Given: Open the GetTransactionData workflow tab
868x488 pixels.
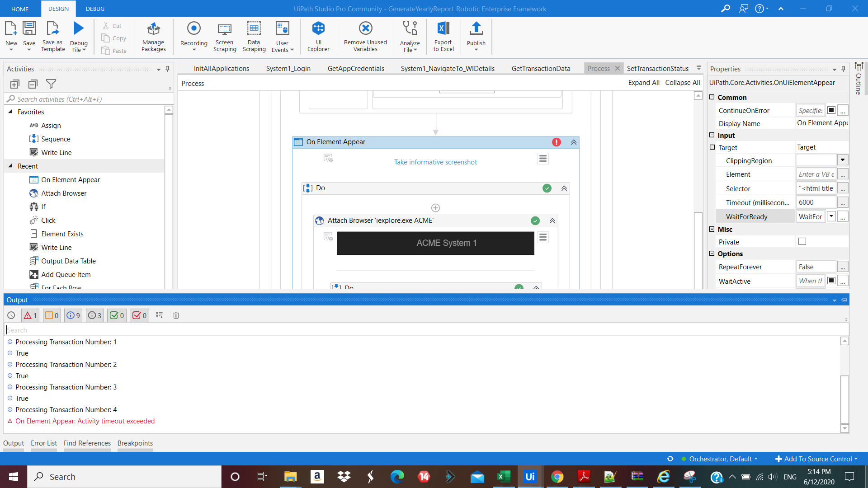Looking at the screenshot, I should [541, 69].
